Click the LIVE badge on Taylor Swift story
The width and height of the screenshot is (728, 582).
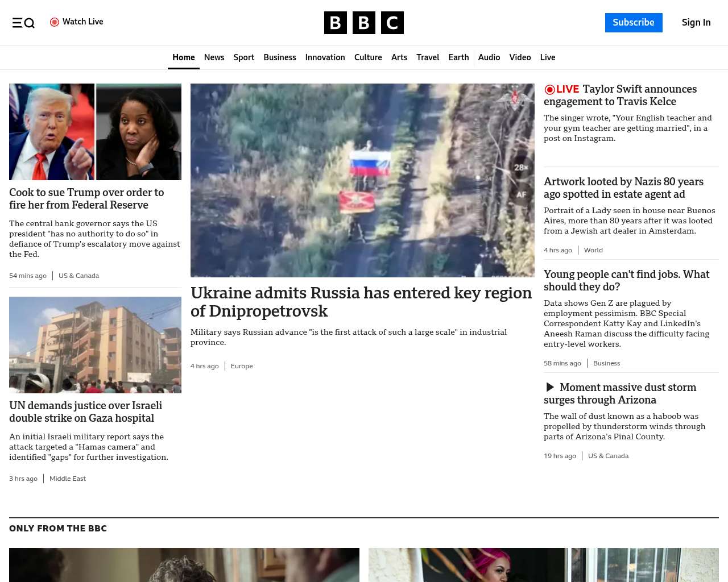click(562, 89)
